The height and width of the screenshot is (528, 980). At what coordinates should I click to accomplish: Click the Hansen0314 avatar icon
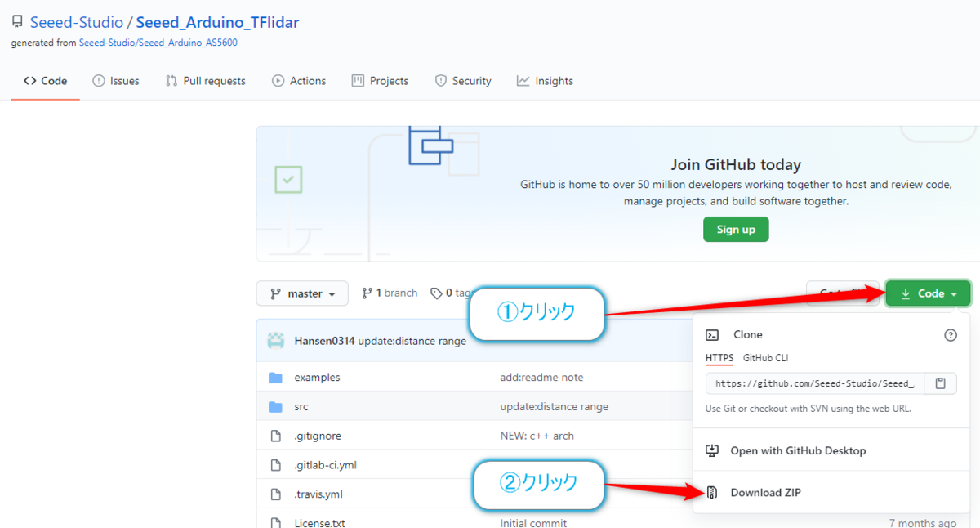pyautogui.click(x=276, y=341)
